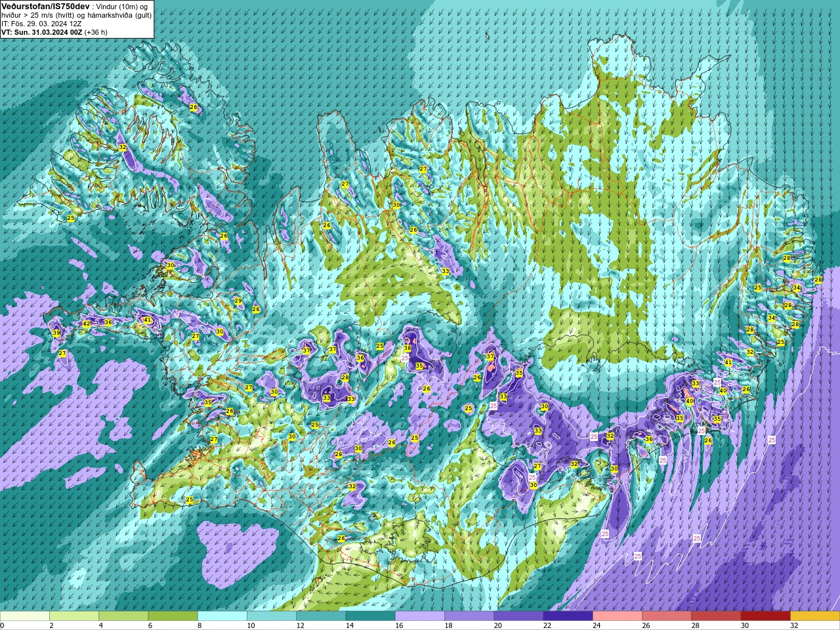Click the dark red 30–32 m/s swatch
Screen dimensions: 840x630
[765, 616]
